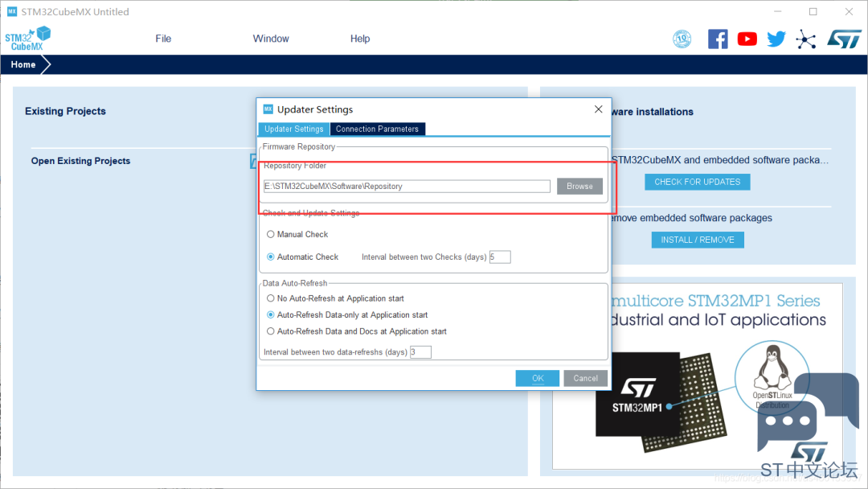The image size is (868, 489).
Task: Switch to Connection Parameters tab
Action: pos(378,129)
